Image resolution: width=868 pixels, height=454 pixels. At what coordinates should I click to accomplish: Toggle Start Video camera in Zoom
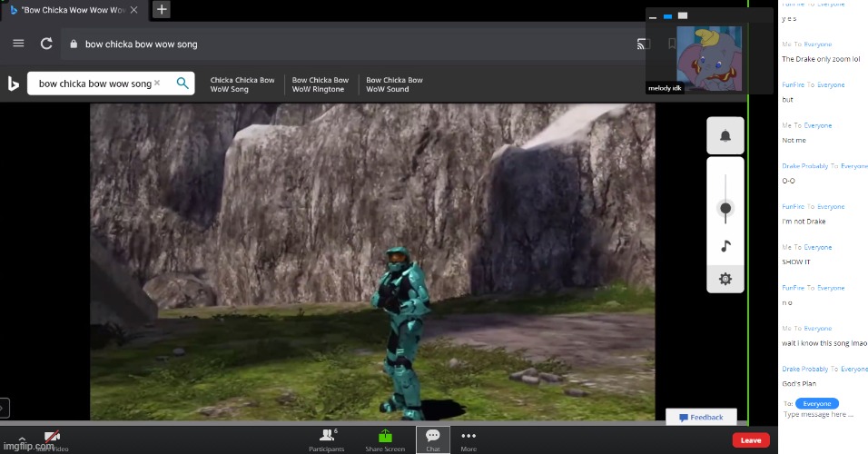click(x=52, y=439)
